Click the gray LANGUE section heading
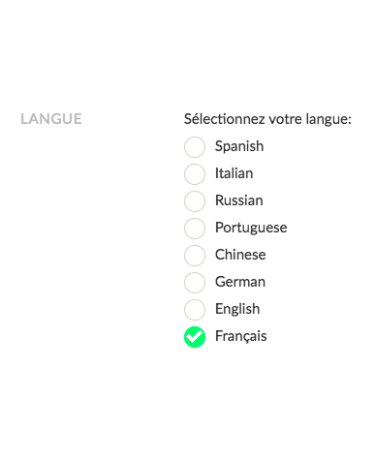375x460 pixels. tap(51, 119)
